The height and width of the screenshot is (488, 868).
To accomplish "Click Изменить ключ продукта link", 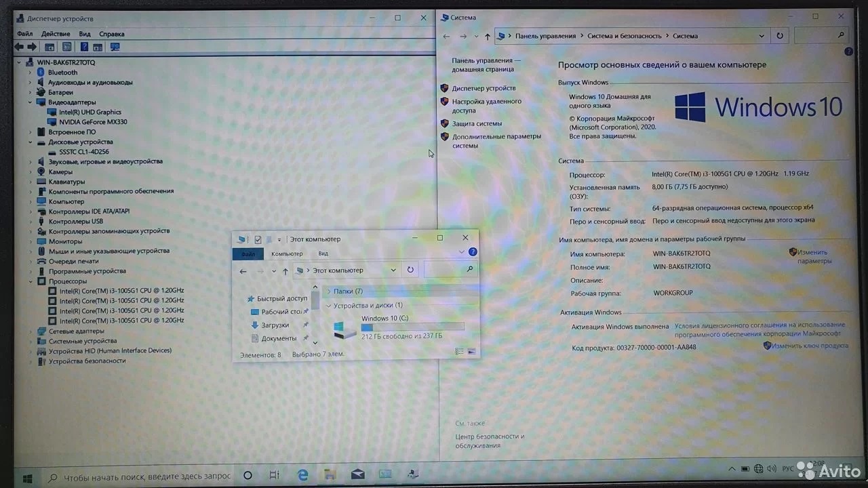I will pyautogui.click(x=810, y=346).
